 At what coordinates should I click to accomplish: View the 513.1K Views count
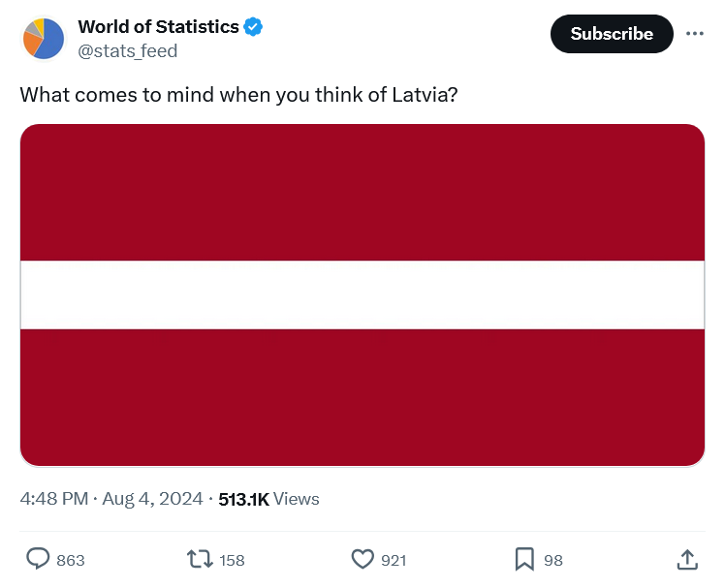pos(268,499)
